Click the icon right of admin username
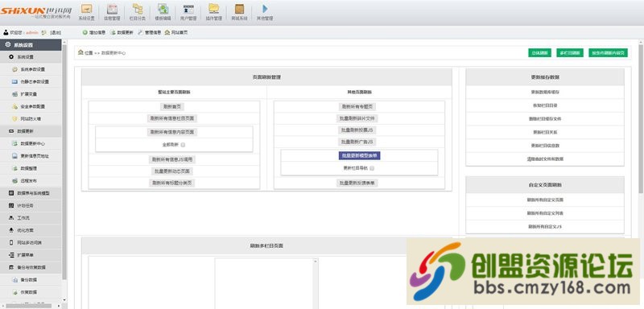 point(44,32)
